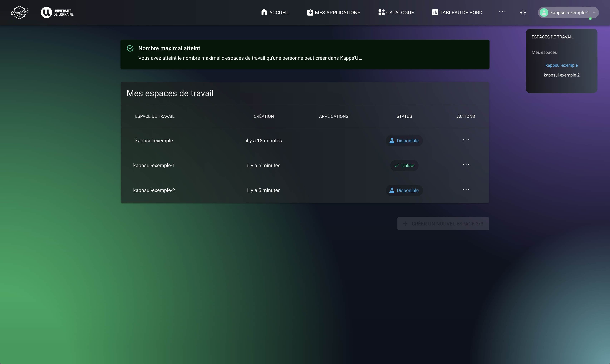This screenshot has height=364, width=610.
Task: Click the Utilisé status badge
Action: [404, 165]
